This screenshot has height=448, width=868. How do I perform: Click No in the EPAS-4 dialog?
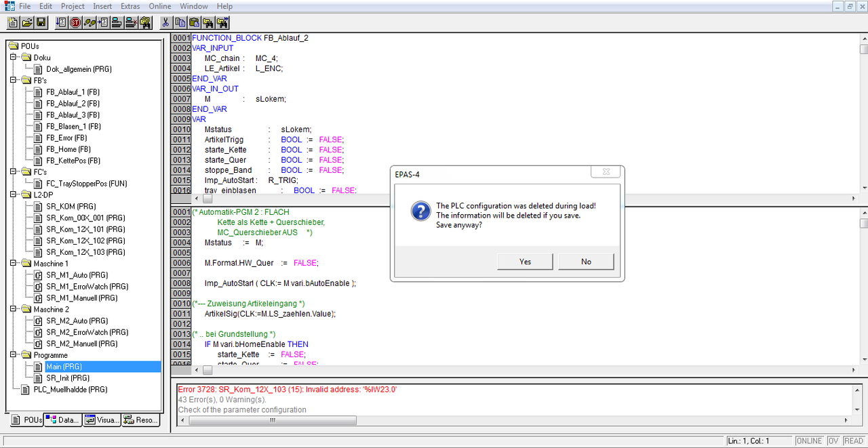586,262
